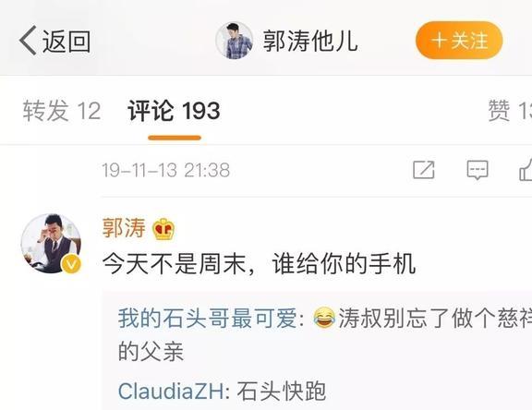Click the laughing-crying emoji in reply
Screen dimensions: 532x410
point(324,318)
